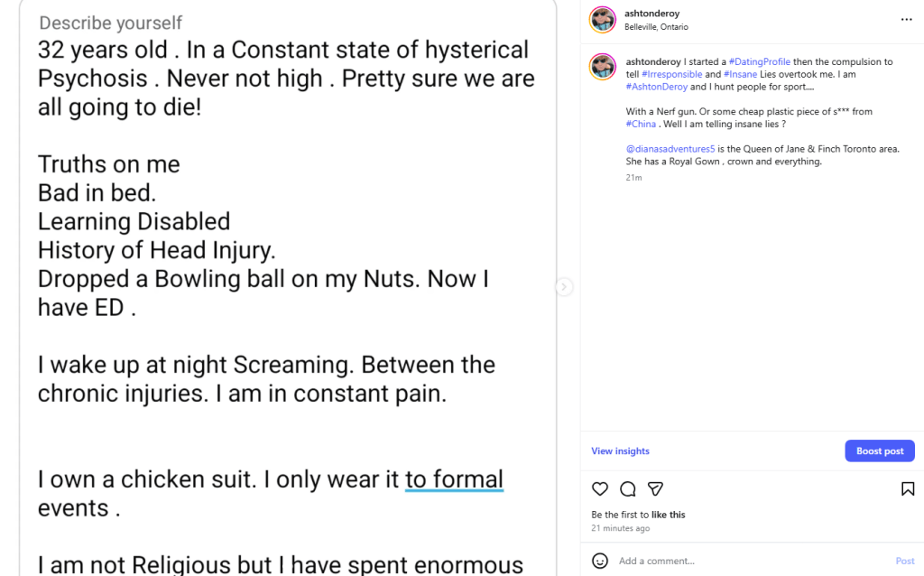924x576 pixels.
Task: Open the #DatingProfile hashtag
Action: click(760, 62)
